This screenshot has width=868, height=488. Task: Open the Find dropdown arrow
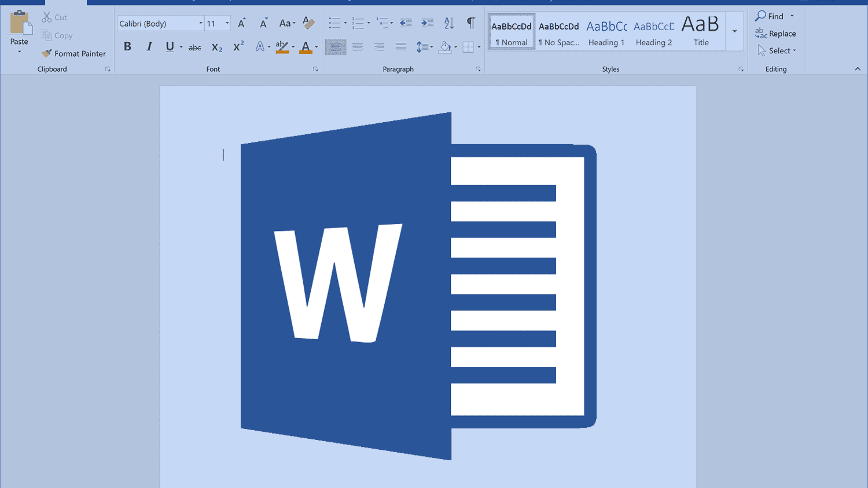792,16
